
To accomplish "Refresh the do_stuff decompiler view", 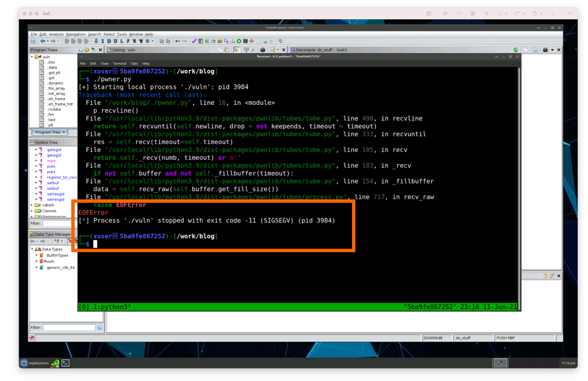I will coord(516,50).
